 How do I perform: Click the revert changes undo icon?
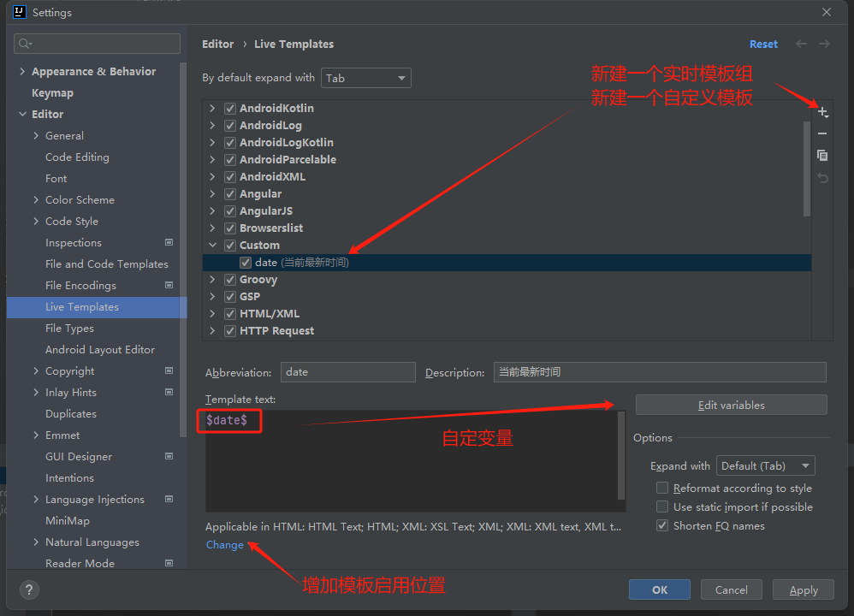click(822, 178)
